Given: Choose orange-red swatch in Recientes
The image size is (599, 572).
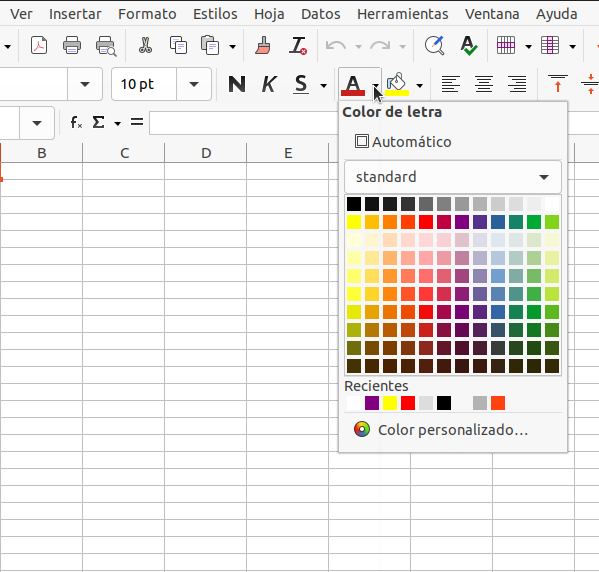Looking at the screenshot, I should 498,403.
